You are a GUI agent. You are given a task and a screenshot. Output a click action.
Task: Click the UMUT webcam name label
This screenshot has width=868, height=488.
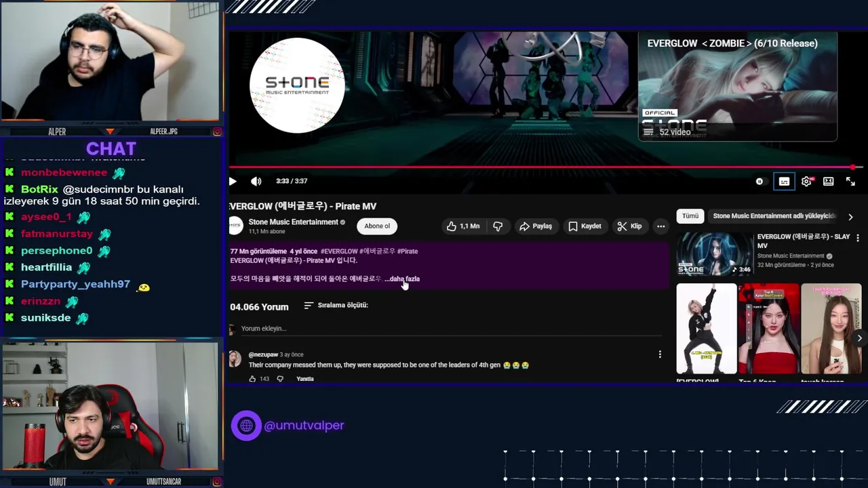tap(58, 482)
